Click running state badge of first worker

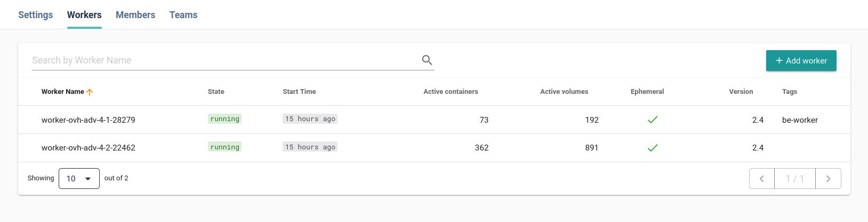(x=224, y=119)
